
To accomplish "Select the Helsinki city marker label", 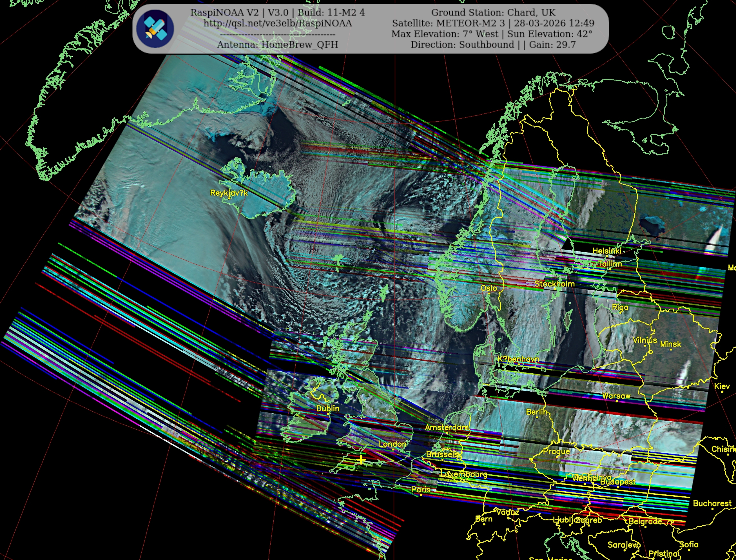I will pyautogui.click(x=607, y=251).
